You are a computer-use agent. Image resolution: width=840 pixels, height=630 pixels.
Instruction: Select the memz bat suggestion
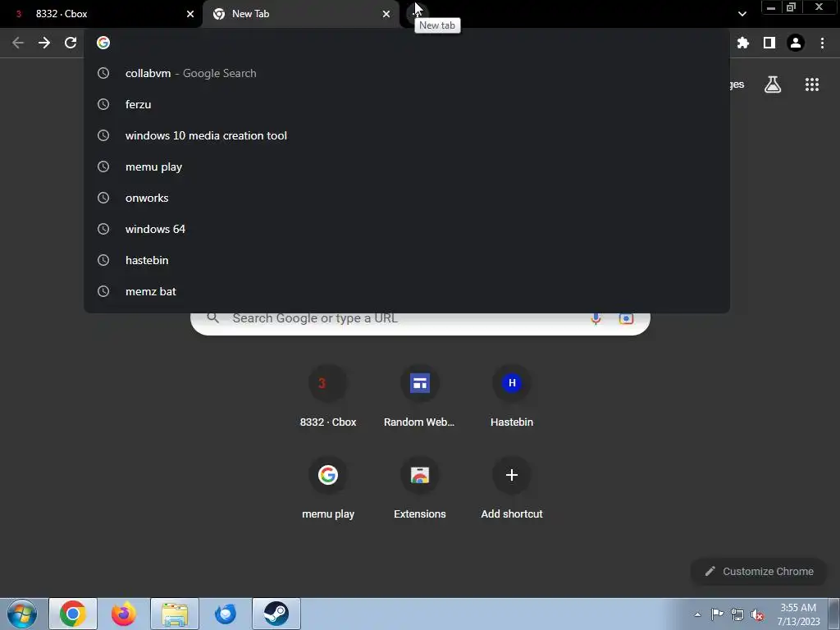(407, 291)
